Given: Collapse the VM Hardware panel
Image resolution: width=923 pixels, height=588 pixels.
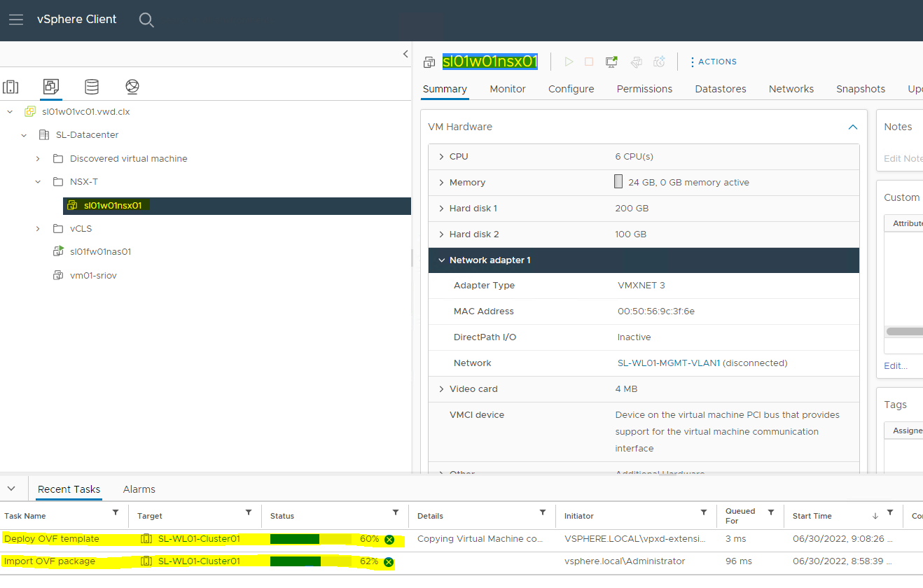Looking at the screenshot, I should tap(852, 127).
